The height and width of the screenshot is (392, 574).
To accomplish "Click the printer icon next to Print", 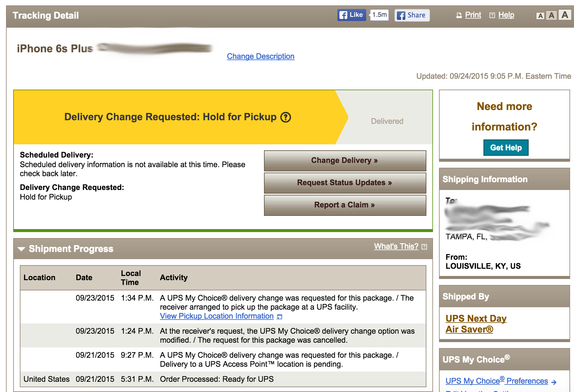I will click(459, 15).
